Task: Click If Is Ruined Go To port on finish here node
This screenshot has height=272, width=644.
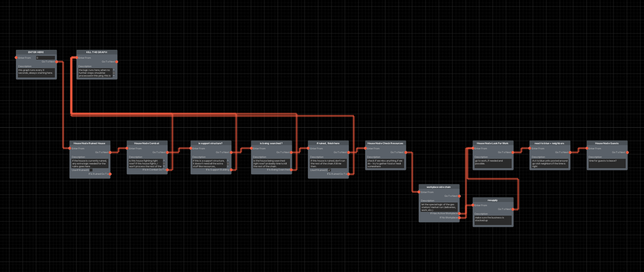Action: click(349, 174)
